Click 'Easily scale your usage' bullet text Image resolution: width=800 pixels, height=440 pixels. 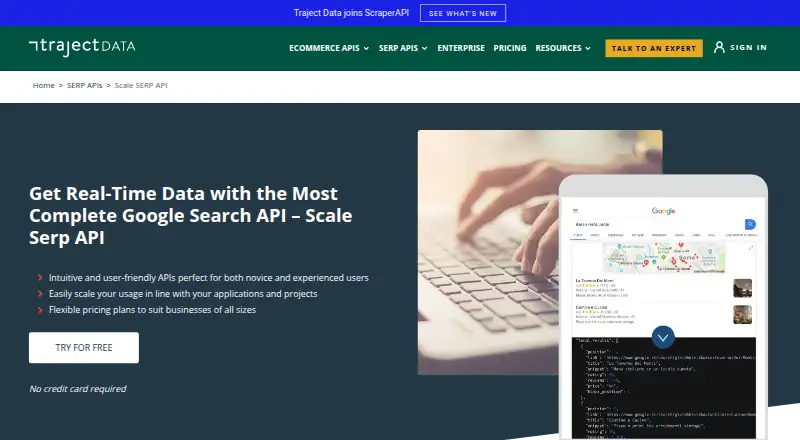(x=183, y=294)
